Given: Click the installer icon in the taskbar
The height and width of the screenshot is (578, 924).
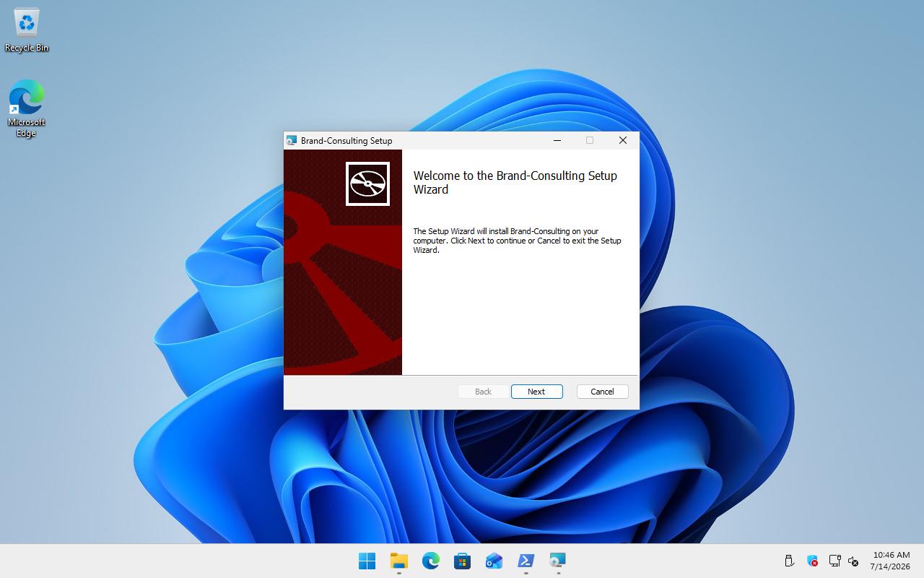Looking at the screenshot, I should 557,561.
